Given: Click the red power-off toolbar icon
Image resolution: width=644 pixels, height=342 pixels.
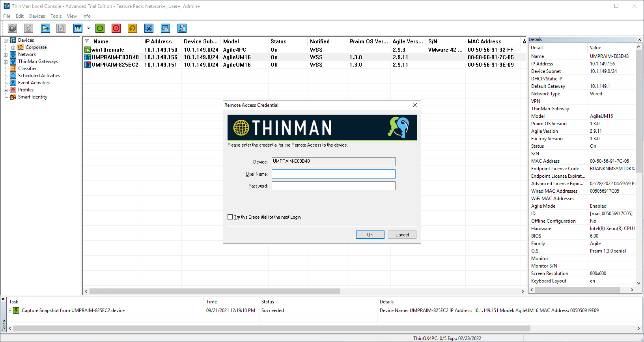Looking at the screenshot, I should click(116, 28).
